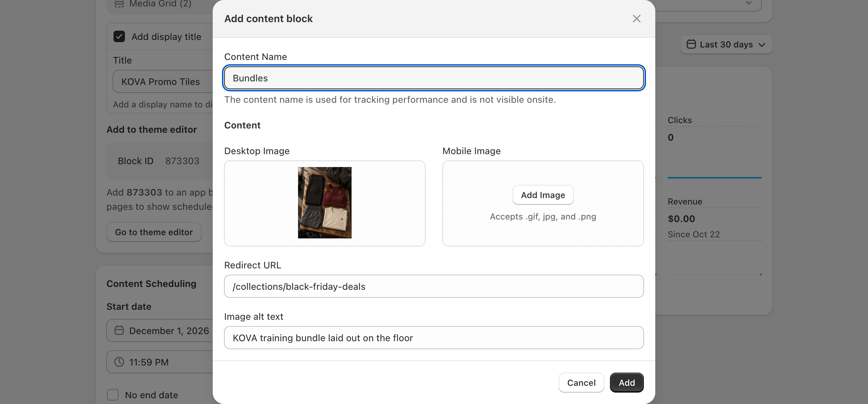Image resolution: width=868 pixels, height=404 pixels.
Task: Close the Add content block dialog
Action: (x=636, y=19)
